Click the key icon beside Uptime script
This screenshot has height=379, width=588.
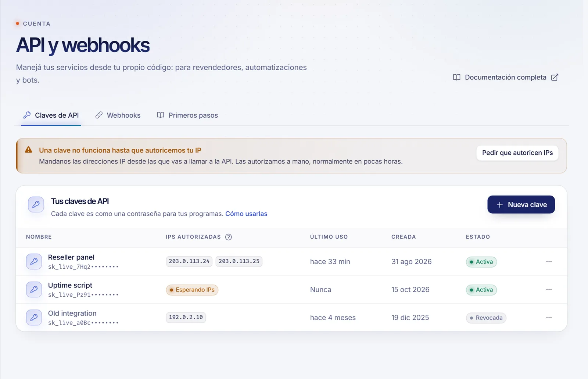[34, 290]
